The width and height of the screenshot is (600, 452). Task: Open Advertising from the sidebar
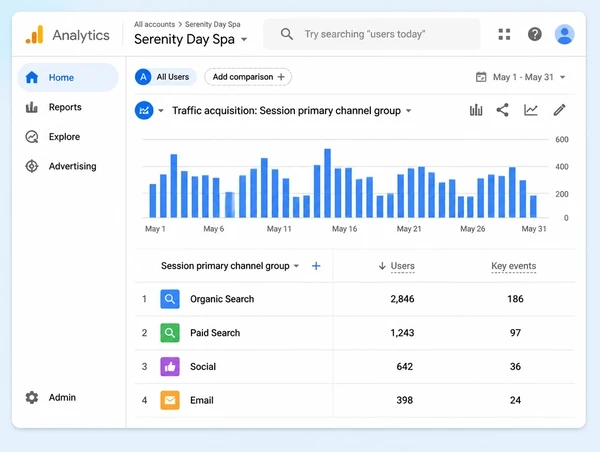pyautogui.click(x=72, y=166)
